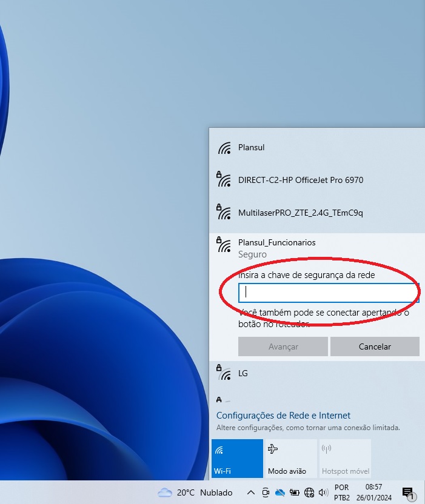The height and width of the screenshot is (504, 425).
Task: Toggle the Wi-Fi quick action tile
Action: [x=237, y=458]
